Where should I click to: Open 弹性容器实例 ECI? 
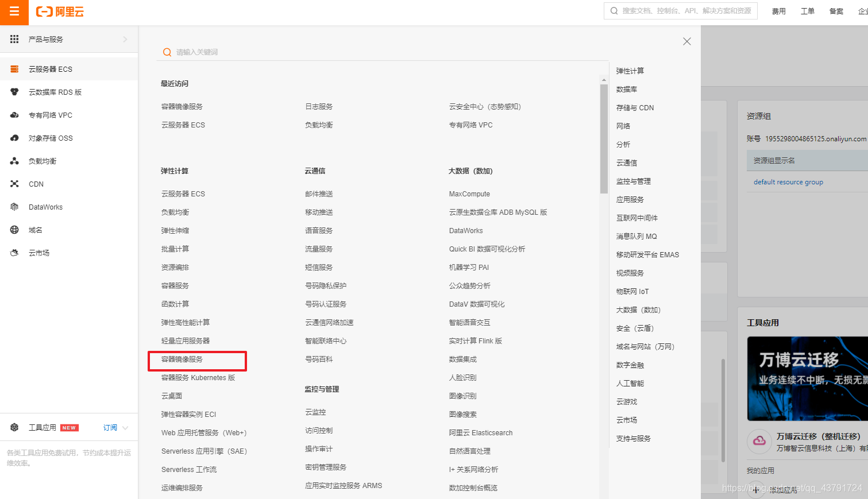188,415
